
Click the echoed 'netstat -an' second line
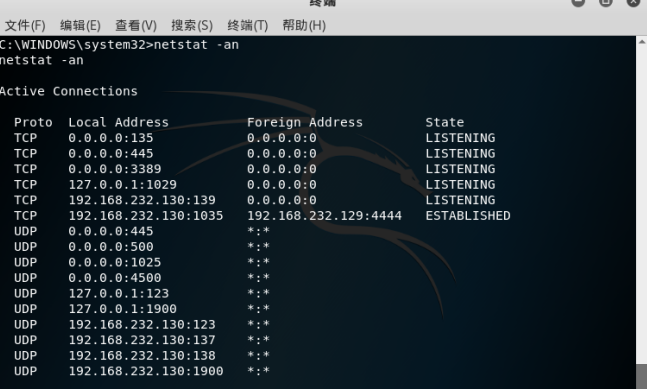42,60
